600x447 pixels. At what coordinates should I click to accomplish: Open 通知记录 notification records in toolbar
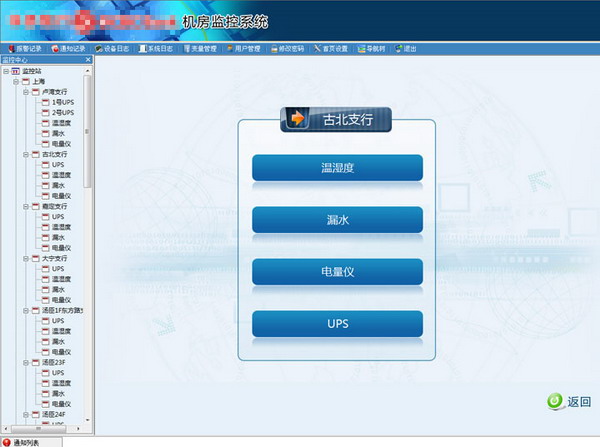coord(68,48)
